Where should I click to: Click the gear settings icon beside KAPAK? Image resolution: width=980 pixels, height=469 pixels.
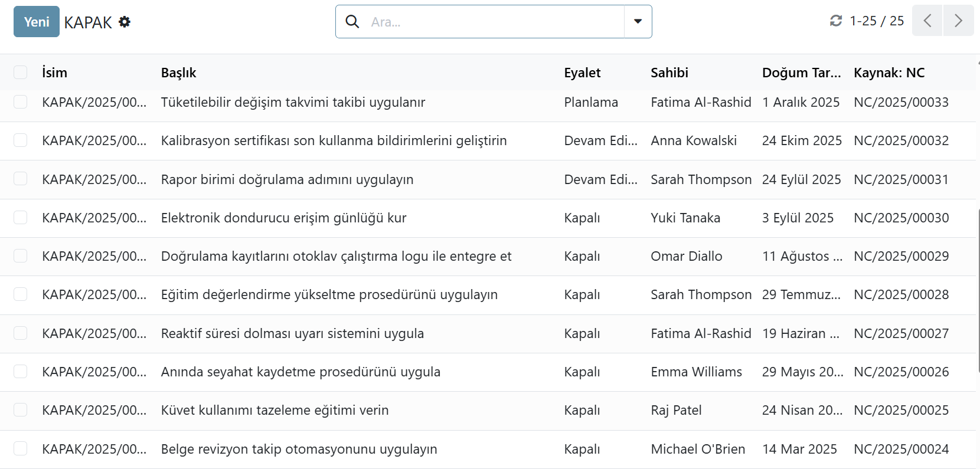[x=125, y=22]
